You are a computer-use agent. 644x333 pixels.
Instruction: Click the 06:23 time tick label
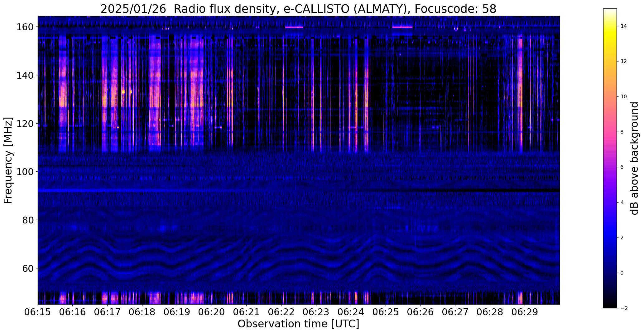(x=316, y=312)
